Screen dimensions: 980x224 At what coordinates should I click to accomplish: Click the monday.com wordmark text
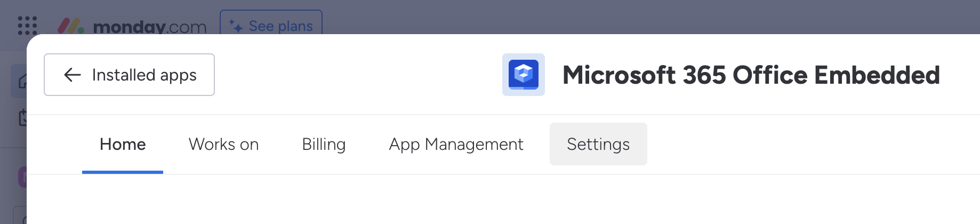pyautogui.click(x=149, y=26)
